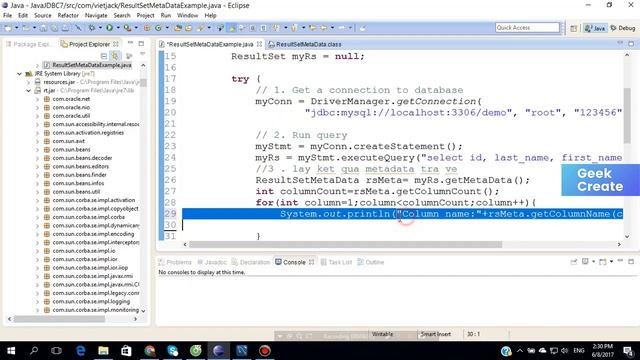Click the Open Console icon
This screenshot has height=360, width=640.
(602, 262)
